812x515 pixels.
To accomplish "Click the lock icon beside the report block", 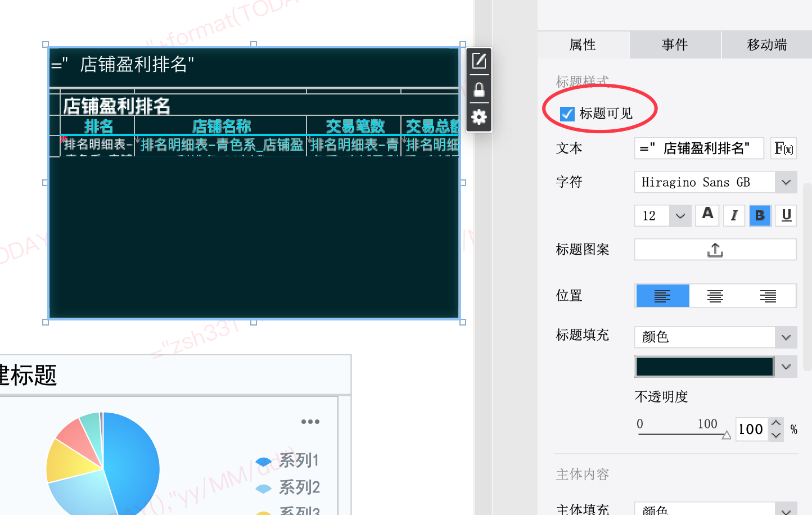I will [x=479, y=89].
